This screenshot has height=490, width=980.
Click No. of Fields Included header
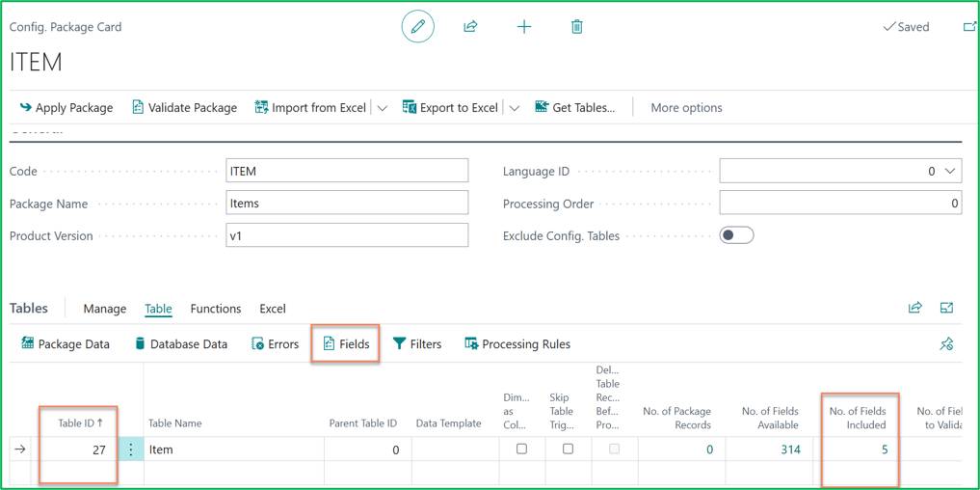click(x=858, y=418)
